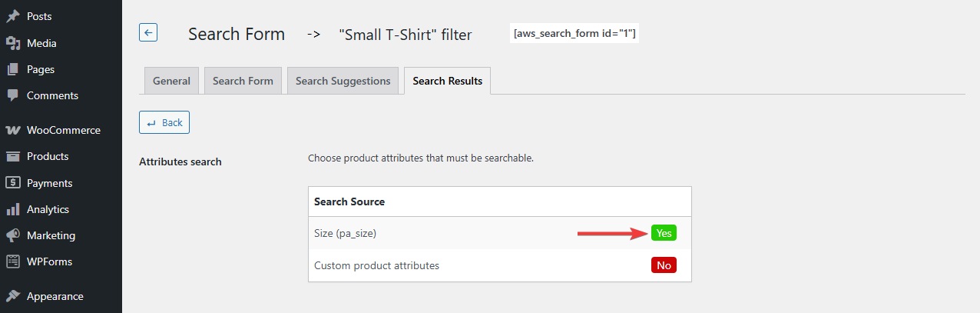Viewport: 980px width, 313px height.
Task: Click the Comments speech bubble icon
Action: (12, 95)
